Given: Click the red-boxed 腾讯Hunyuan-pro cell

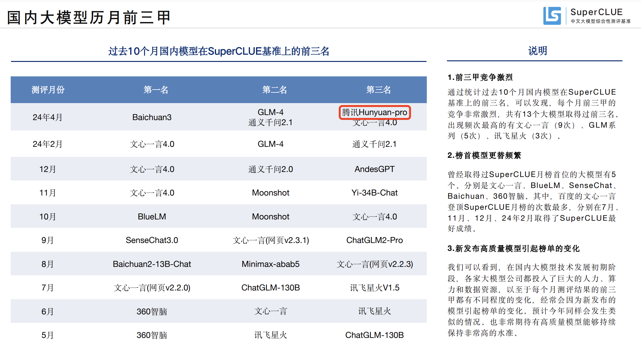Looking at the screenshot, I should click(375, 113).
